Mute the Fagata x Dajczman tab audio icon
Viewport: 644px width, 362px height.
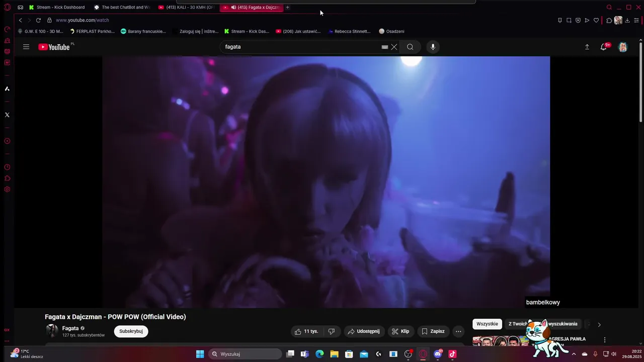point(233,8)
